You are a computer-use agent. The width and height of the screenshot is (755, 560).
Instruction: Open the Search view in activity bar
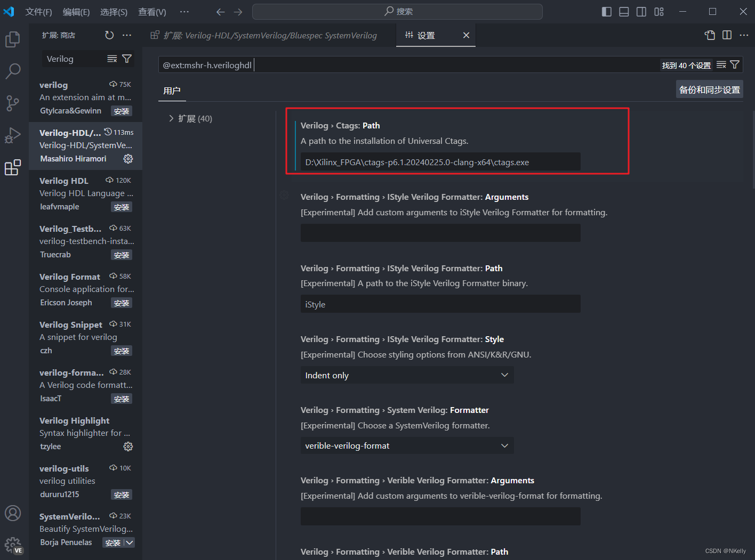pos(13,71)
